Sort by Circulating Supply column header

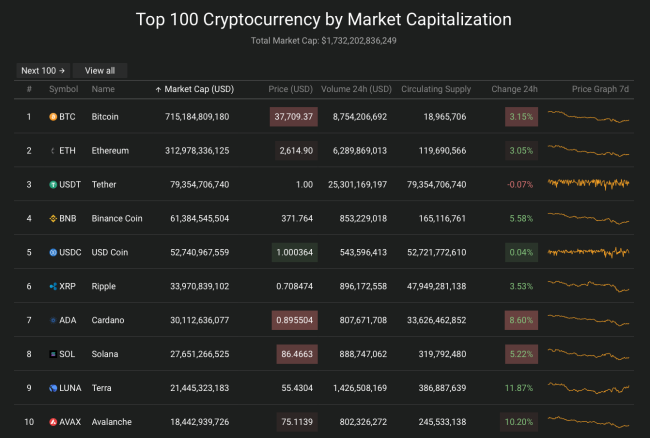coord(436,89)
